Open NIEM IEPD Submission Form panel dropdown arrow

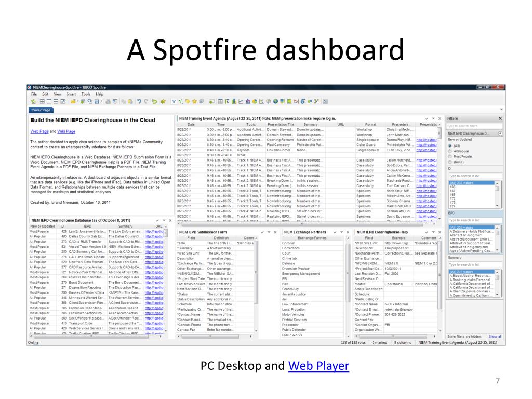269,232
